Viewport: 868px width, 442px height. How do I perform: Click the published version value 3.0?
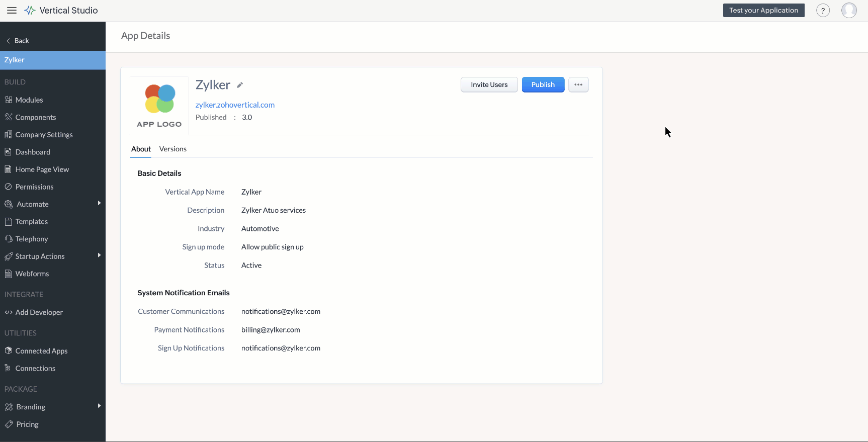point(247,117)
